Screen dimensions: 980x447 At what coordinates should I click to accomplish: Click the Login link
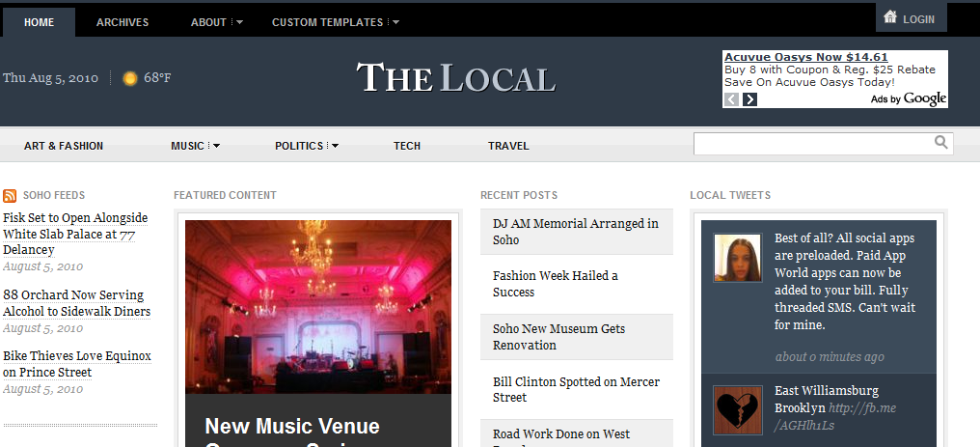point(918,19)
